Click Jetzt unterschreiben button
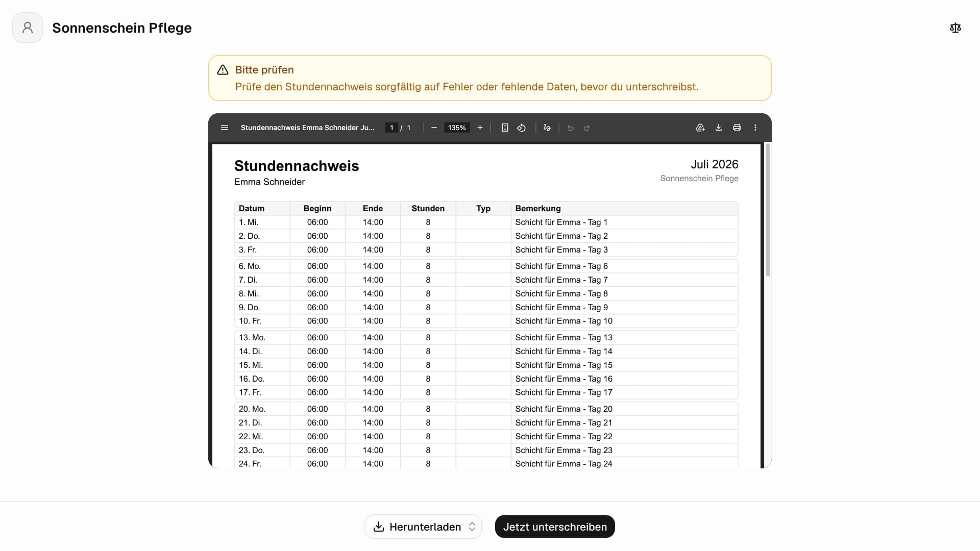980x551 pixels. point(555,527)
